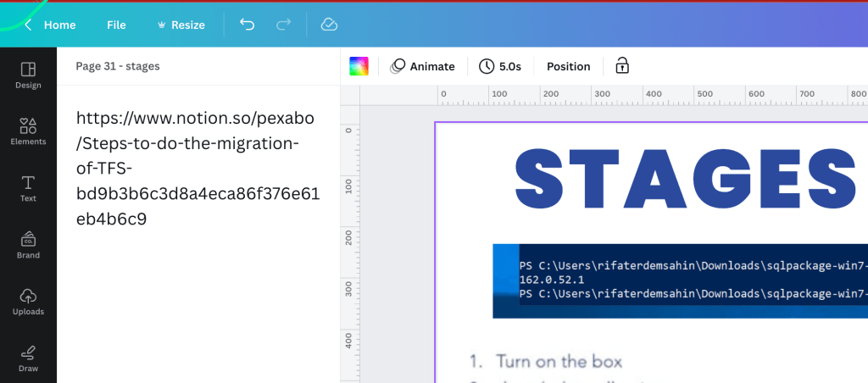This screenshot has height=383, width=868.
Task: Select the PowerShell screenshot image on canvas
Action: tap(681, 280)
